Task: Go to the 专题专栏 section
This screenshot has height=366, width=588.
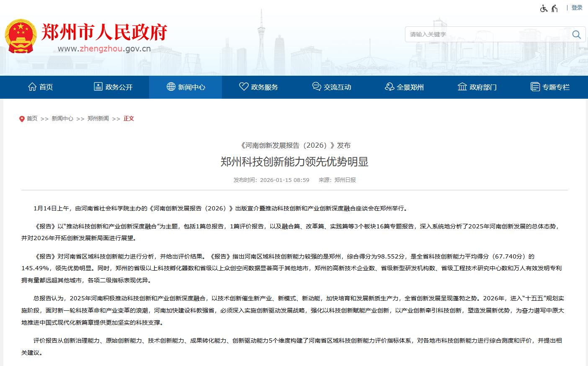Action: tap(550, 87)
